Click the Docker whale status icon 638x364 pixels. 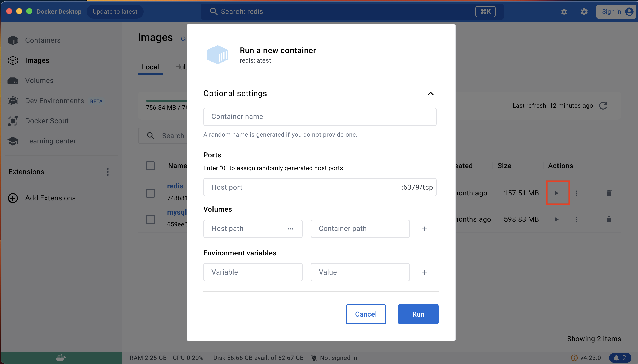coord(61,358)
